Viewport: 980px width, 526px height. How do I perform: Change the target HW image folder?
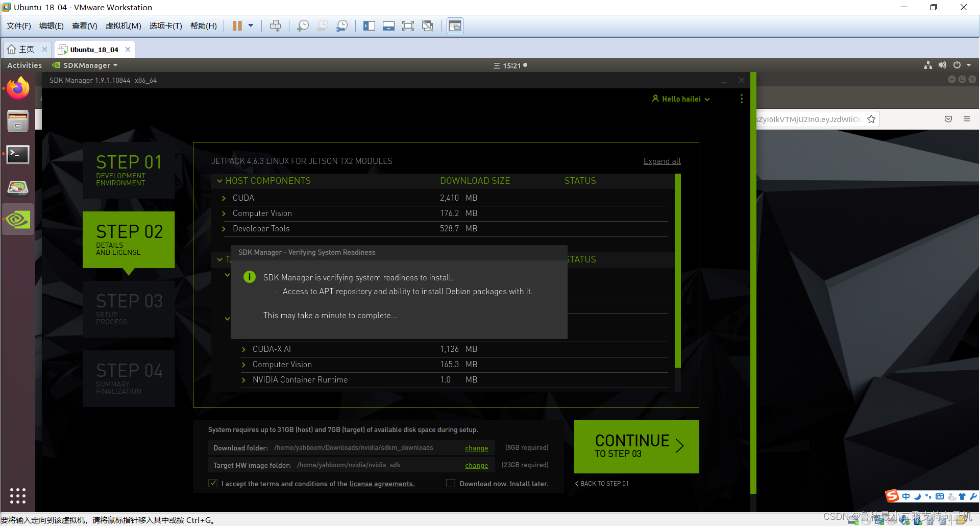tap(477, 466)
